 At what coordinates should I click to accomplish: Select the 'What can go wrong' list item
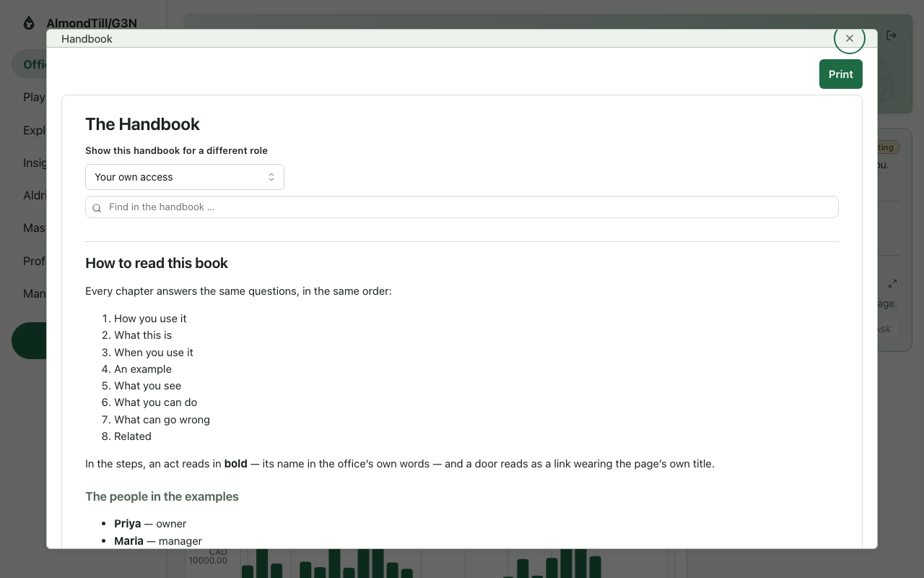pos(162,420)
